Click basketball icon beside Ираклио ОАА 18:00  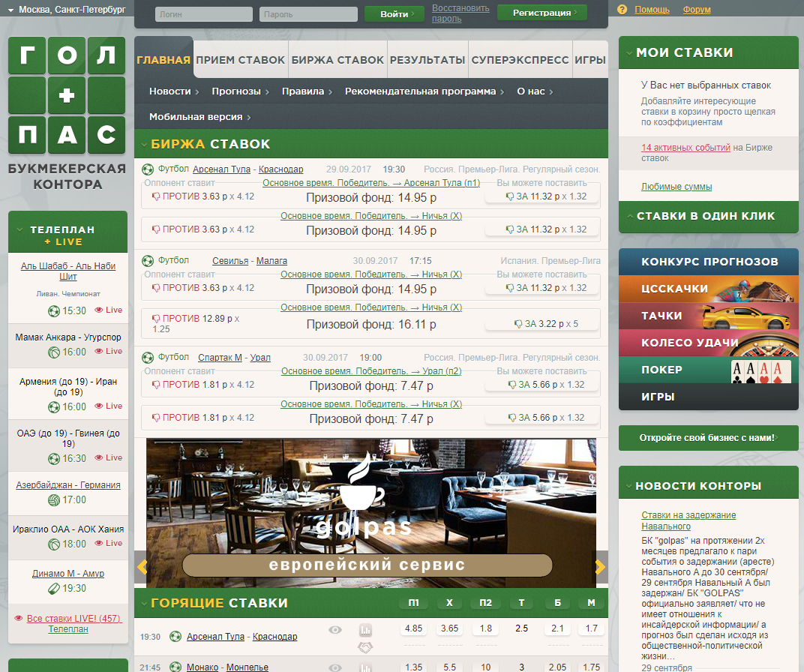(x=54, y=544)
